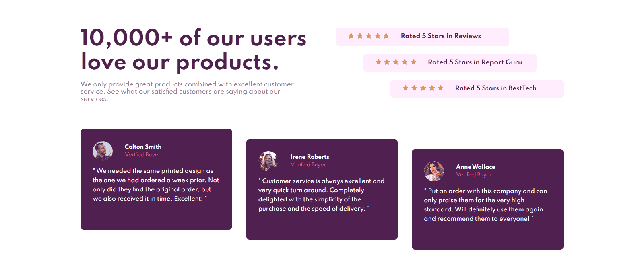Open Colton Smith's profile photo
The height and width of the screenshot is (277, 644).
click(103, 151)
